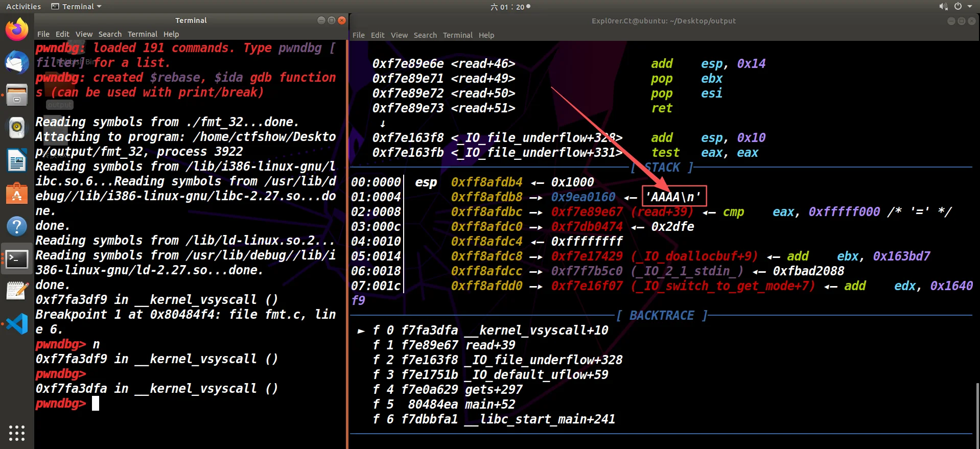Open the Files manager dock icon
Screen dimensions: 980x449
click(17, 95)
